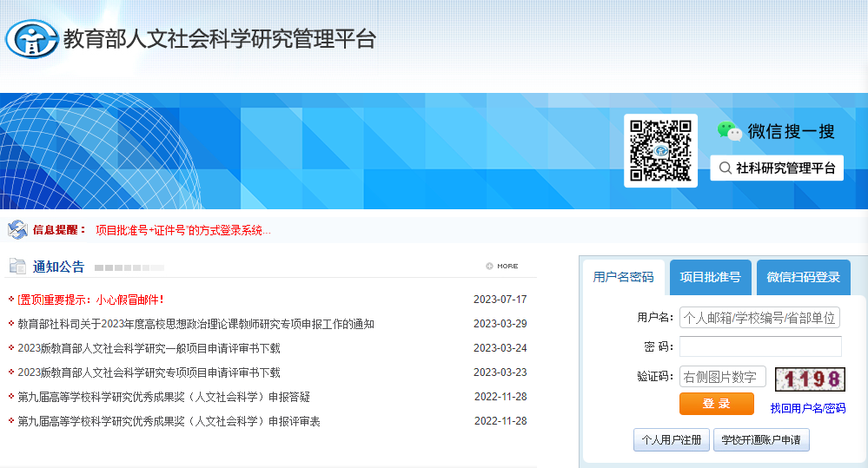Open the 找回用户名/密码 link

pos(807,408)
